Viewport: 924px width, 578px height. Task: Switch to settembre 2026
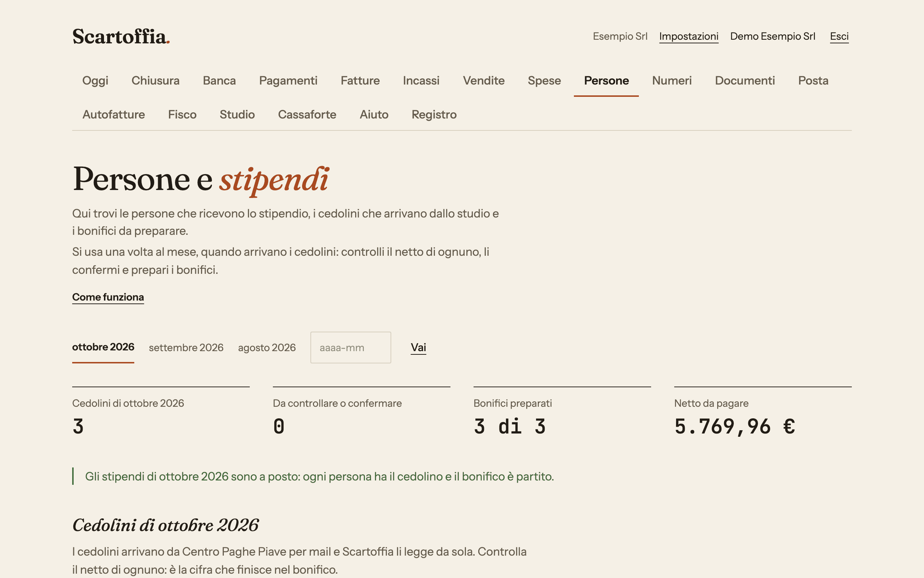[x=186, y=348]
